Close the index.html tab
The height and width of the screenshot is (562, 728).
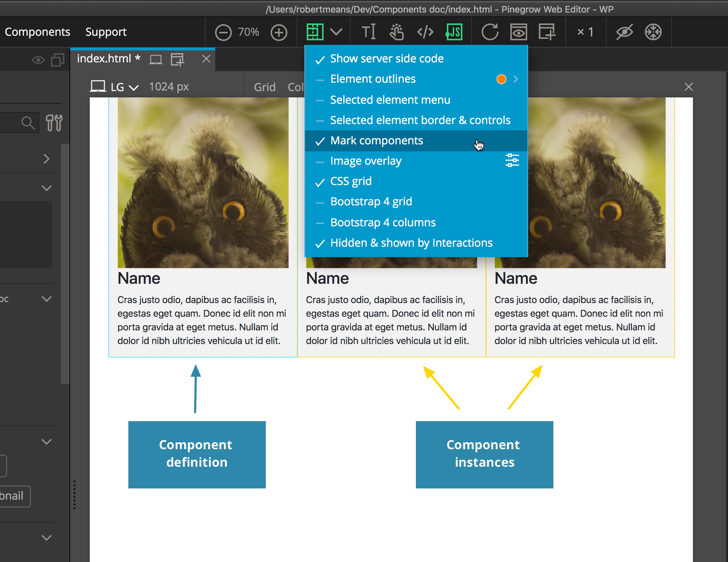pyautogui.click(x=206, y=59)
